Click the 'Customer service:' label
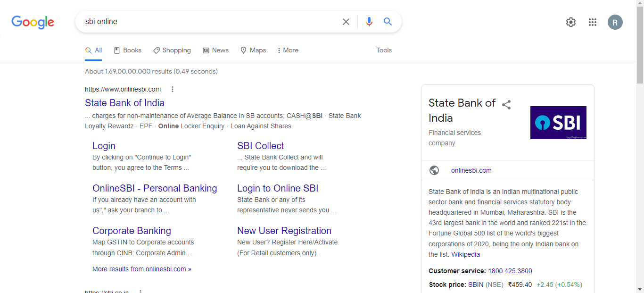This screenshot has height=293, width=644. click(457, 271)
